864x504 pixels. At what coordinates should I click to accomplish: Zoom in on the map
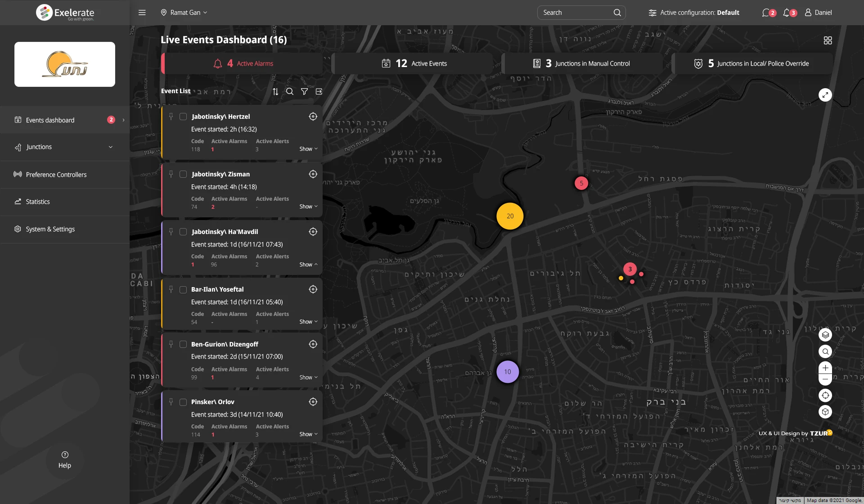coord(825,368)
